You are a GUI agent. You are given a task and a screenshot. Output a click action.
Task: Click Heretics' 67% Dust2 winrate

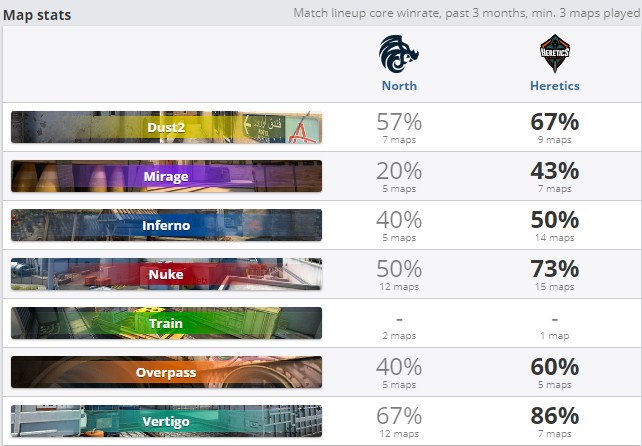tap(554, 123)
